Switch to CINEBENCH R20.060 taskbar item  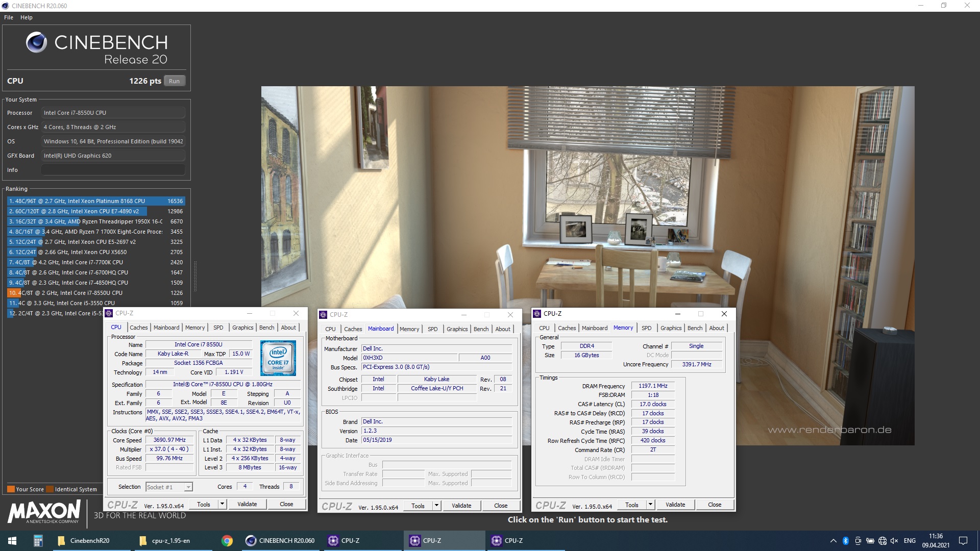(x=281, y=540)
